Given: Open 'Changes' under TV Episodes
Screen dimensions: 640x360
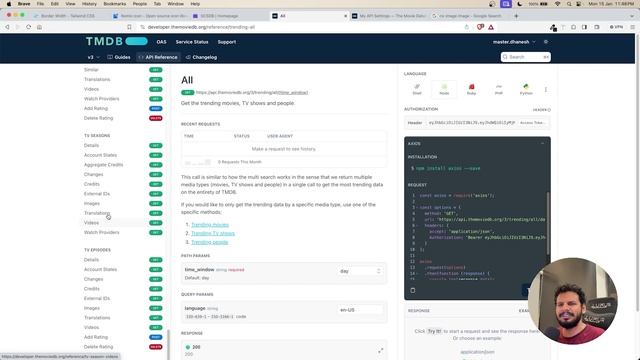Looking at the screenshot, I should 93,279.
